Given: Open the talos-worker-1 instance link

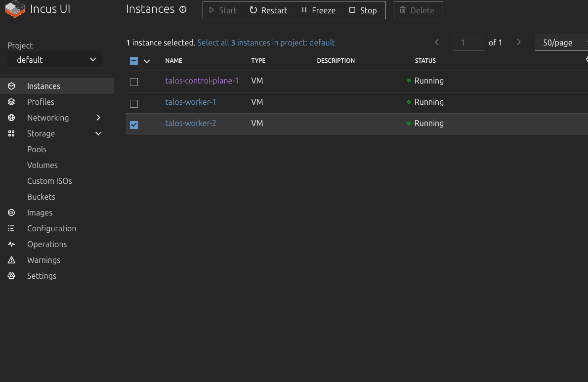Looking at the screenshot, I should [190, 102].
